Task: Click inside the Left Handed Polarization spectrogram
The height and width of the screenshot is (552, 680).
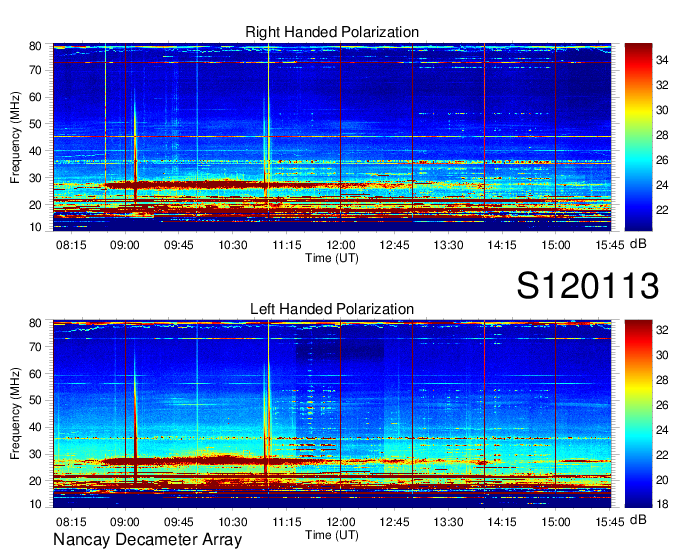Action: [x=332, y=414]
